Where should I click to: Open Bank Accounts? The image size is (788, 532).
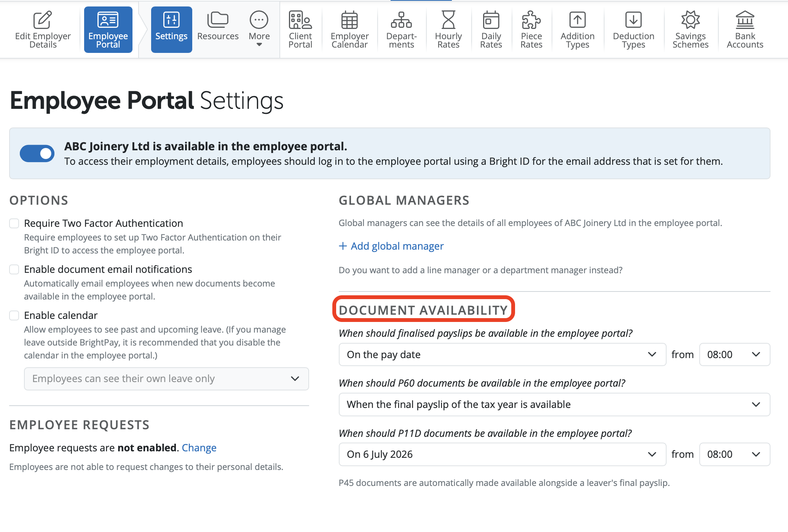click(x=745, y=30)
